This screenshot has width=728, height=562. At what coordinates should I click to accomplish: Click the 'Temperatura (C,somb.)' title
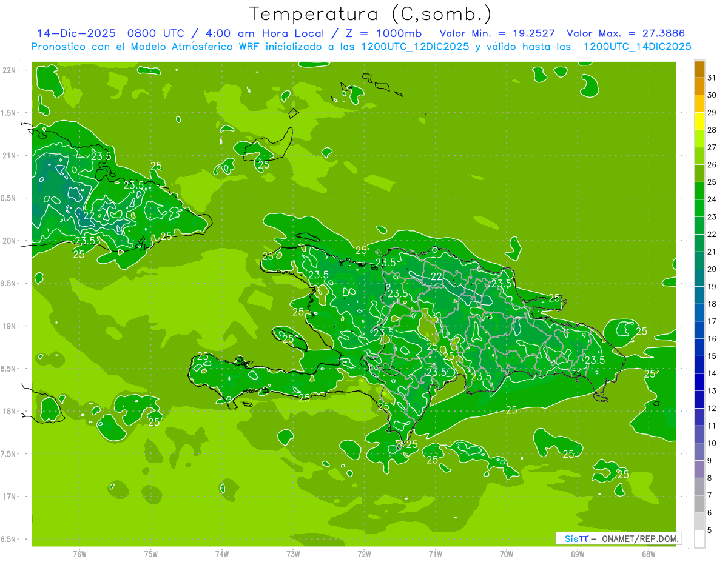370,13
